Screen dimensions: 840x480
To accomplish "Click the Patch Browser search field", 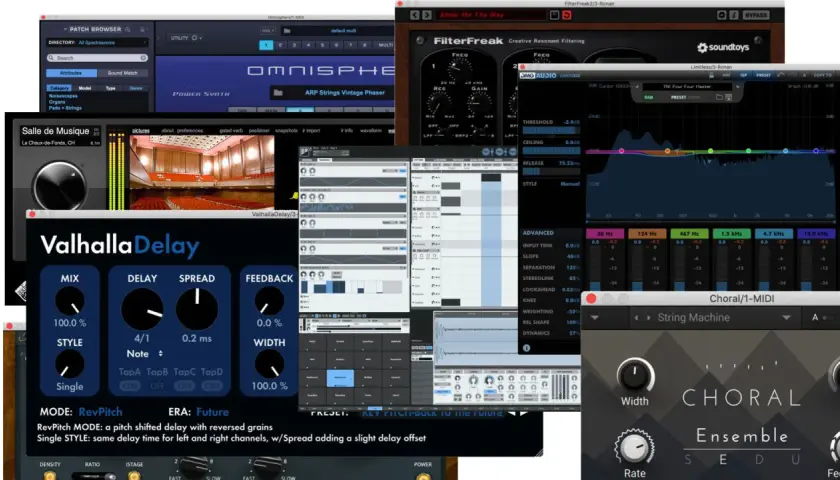I will click(97, 58).
